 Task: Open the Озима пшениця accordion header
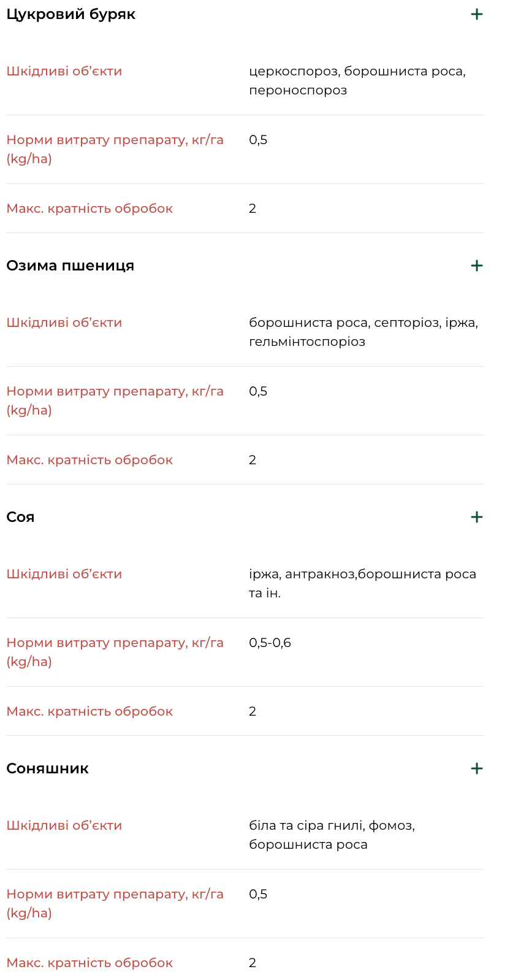[70, 266]
